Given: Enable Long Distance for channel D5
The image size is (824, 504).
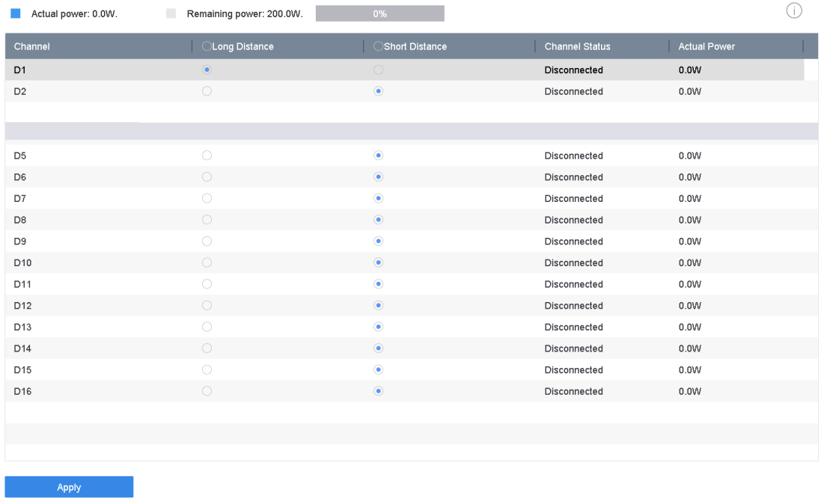Looking at the screenshot, I should click(207, 156).
